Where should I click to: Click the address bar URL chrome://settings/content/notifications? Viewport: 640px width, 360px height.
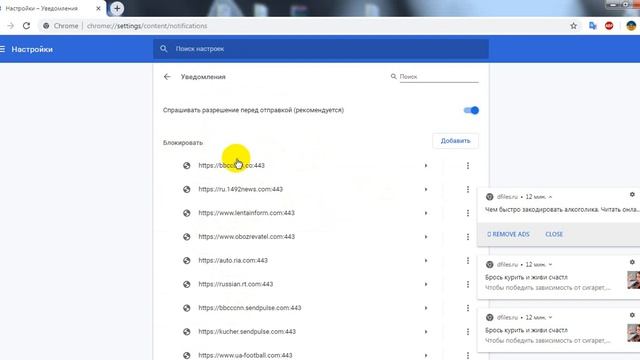[147, 26]
